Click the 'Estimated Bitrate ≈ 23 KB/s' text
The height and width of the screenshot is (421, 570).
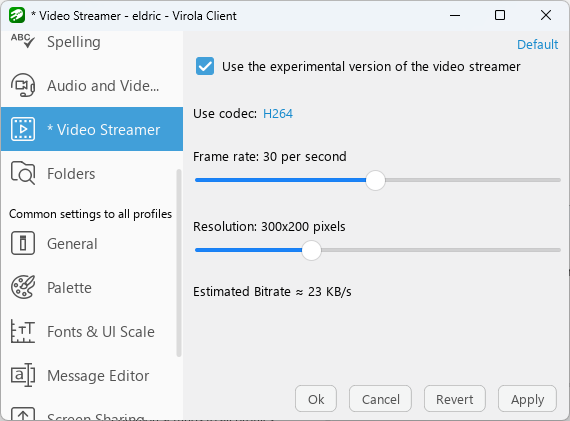272,292
